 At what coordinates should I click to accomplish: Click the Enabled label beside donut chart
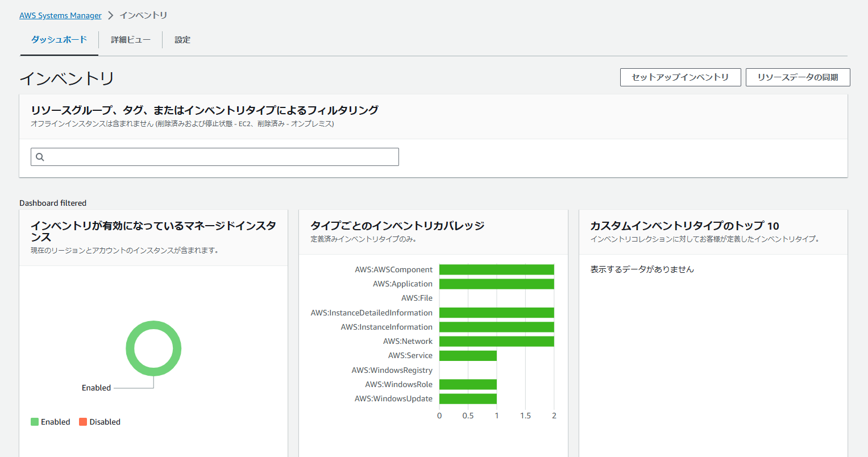pyautogui.click(x=96, y=388)
